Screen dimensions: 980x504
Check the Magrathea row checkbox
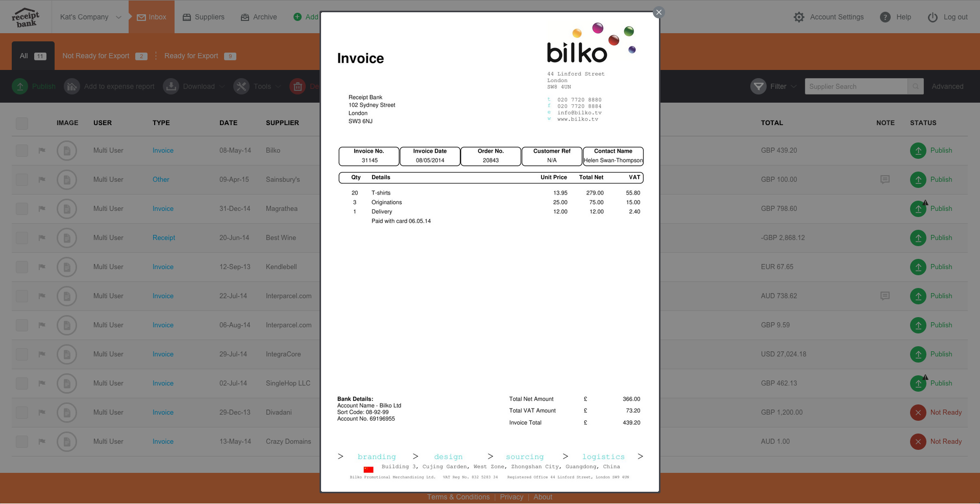pos(22,209)
